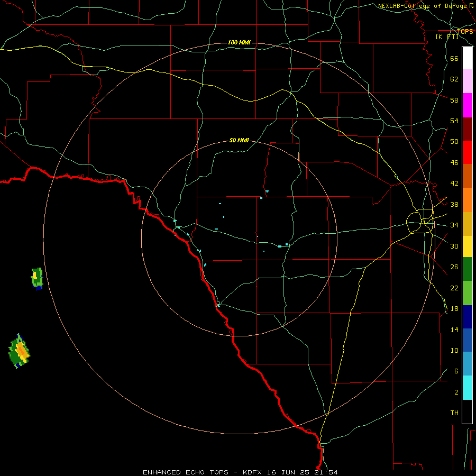Click the 'TH' legend label

click(x=454, y=413)
